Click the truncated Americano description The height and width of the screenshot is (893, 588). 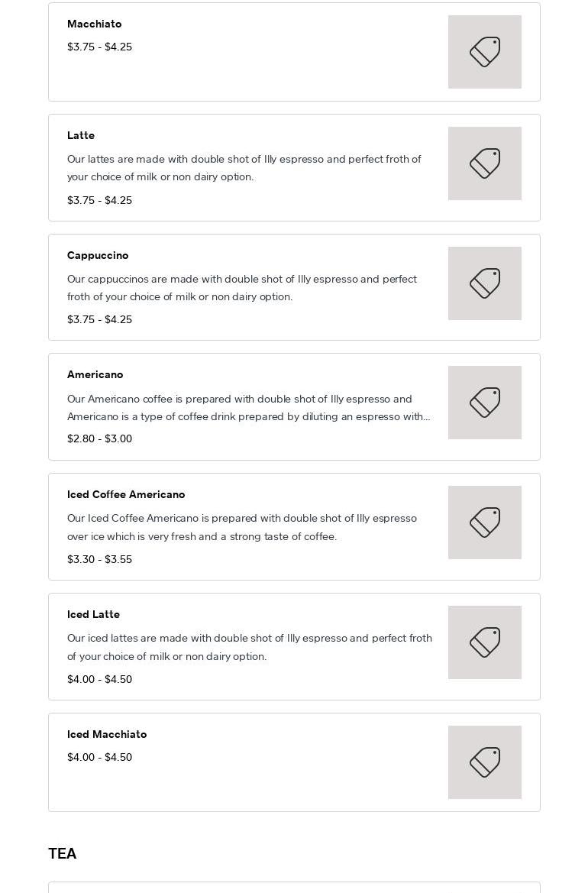pos(248,408)
